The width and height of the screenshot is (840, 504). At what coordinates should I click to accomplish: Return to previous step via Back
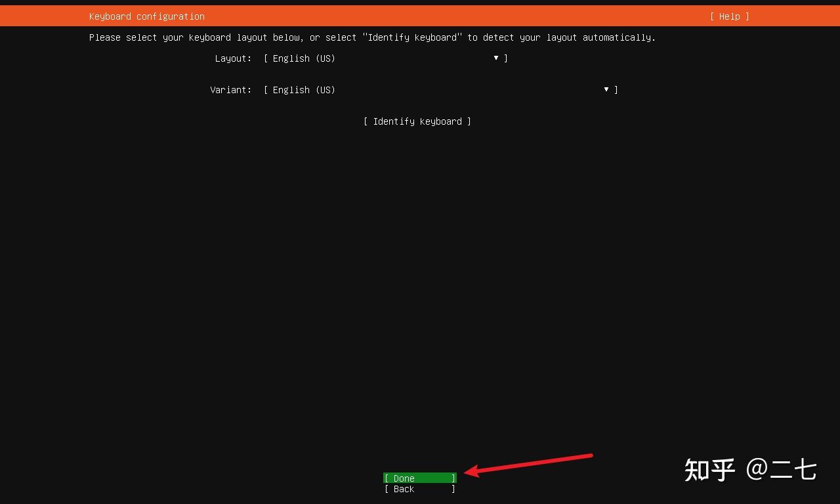pyautogui.click(x=419, y=489)
